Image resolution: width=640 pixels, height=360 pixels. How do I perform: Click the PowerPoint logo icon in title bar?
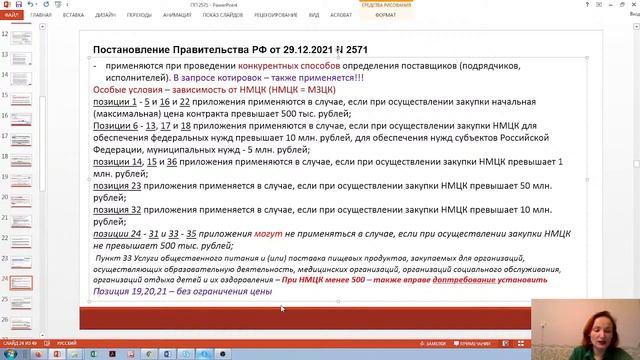click(x=7, y=4)
